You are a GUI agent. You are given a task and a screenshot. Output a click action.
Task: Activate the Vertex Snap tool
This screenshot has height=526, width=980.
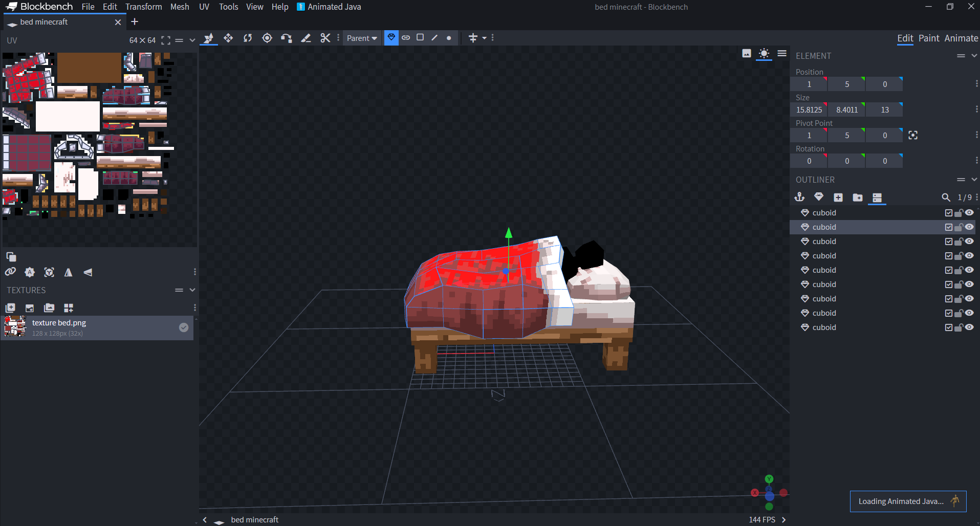coord(287,38)
